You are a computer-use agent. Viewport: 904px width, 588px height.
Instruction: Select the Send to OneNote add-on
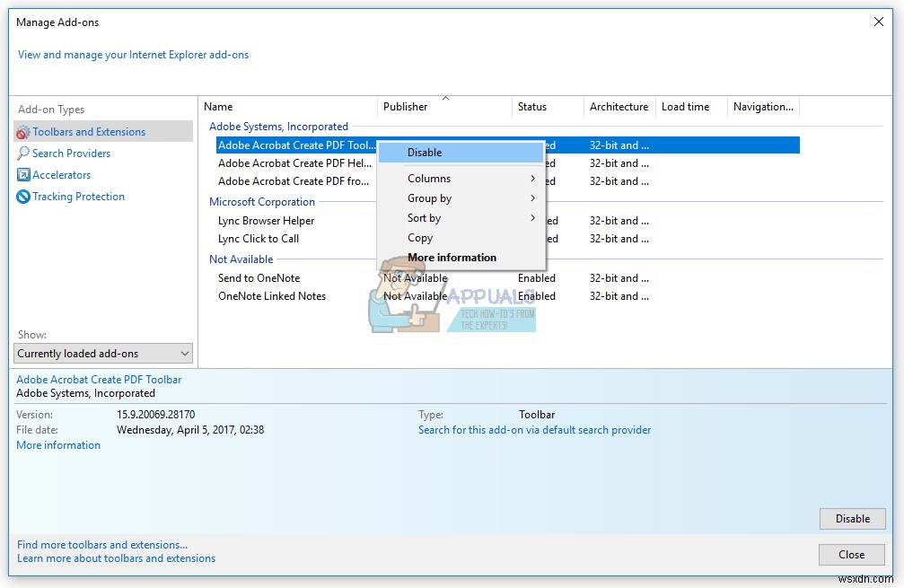(x=260, y=277)
